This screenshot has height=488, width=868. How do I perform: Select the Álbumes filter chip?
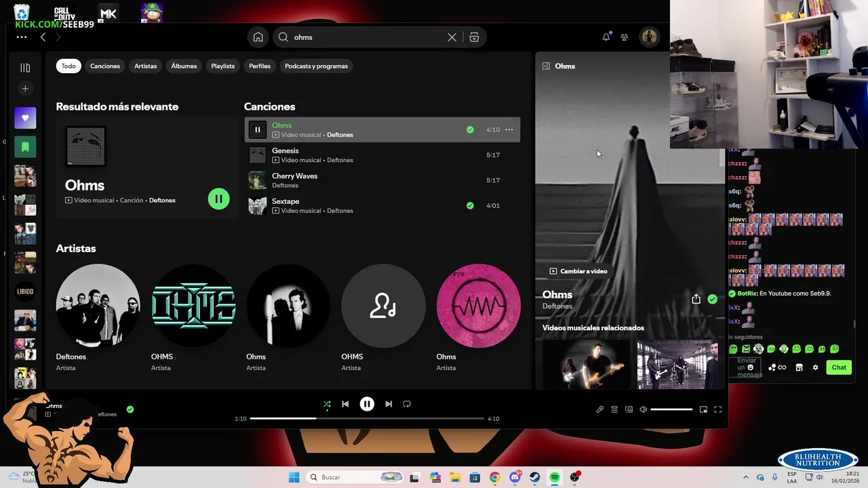tap(184, 66)
